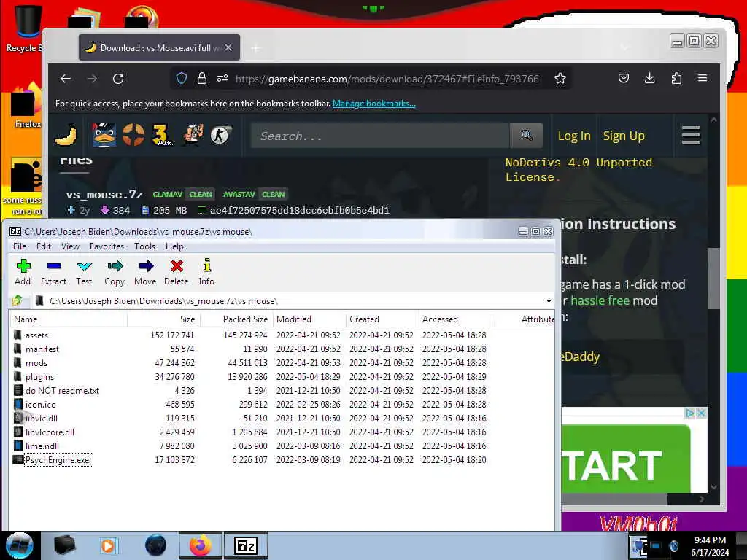Viewport: 747px width, 560px height.
Task: Select the lime.ndll file
Action: 42,446
